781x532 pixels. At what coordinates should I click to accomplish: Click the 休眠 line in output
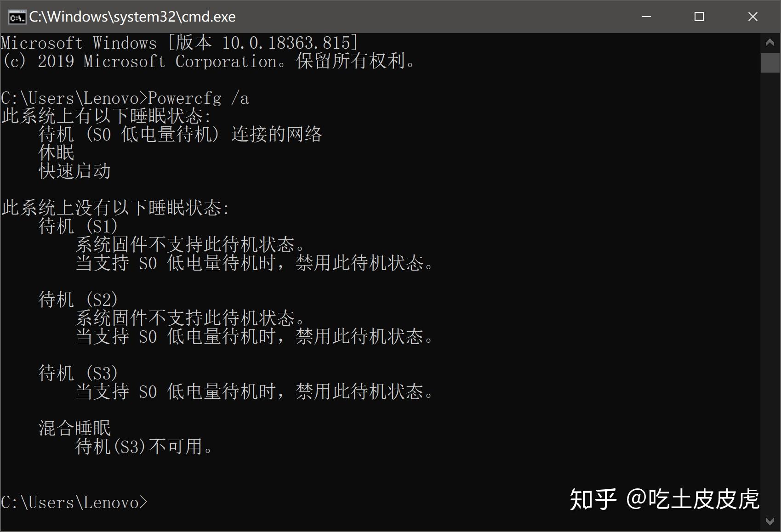tap(56, 153)
